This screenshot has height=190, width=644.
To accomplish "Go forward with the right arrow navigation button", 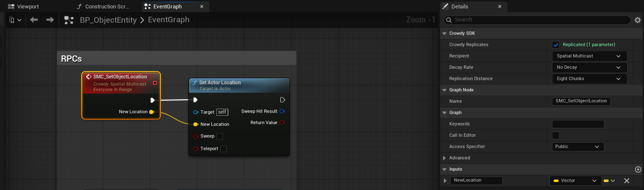I will (x=50, y=20).
